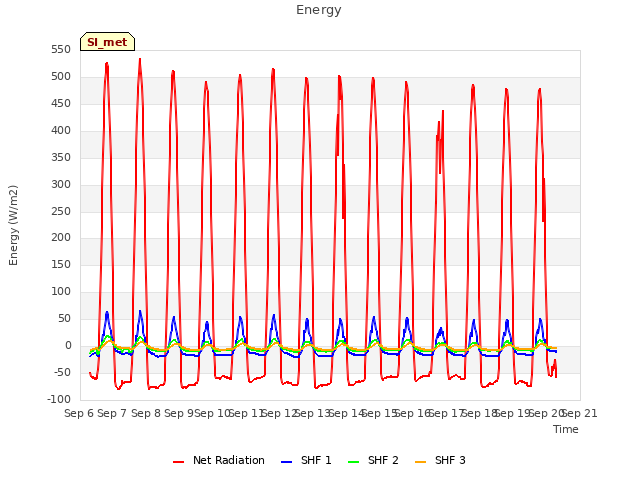The height and width of the screenshot is (480, 640).
Task: Click the 450 y-axis tick label
Action: (x=61, y=104)
